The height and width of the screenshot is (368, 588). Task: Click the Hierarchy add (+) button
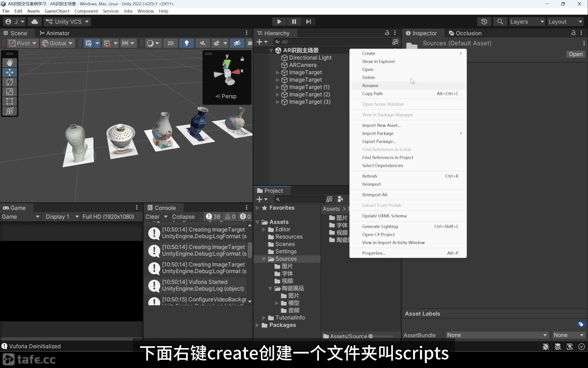(262, 42)
